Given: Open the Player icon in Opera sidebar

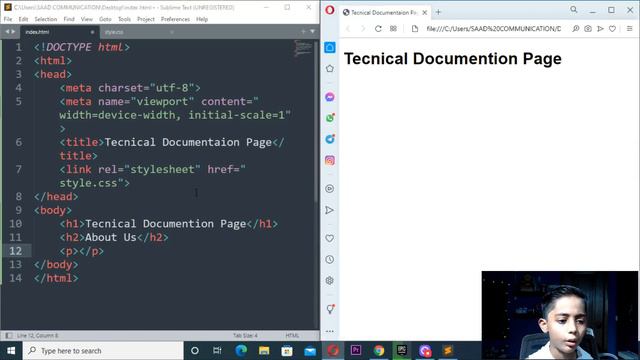Looking at the screenshot, I should click(x=330, y=189).
